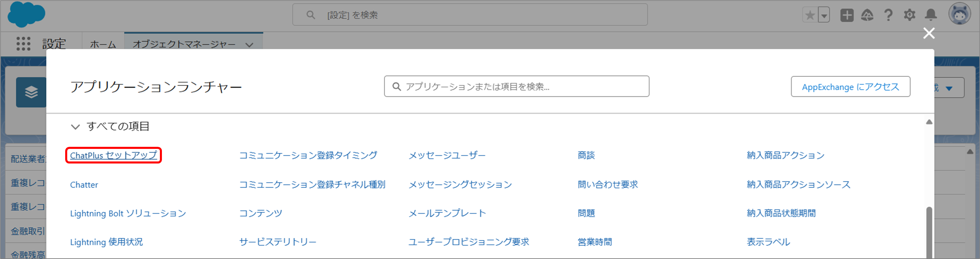Viewport: 980px width, 259px height.
Task: Open the オブジェクトマネージャー tab
Action: tap(184, 44)
